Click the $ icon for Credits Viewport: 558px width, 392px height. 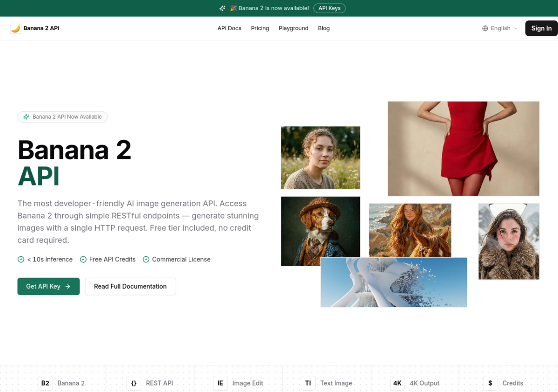490,383
